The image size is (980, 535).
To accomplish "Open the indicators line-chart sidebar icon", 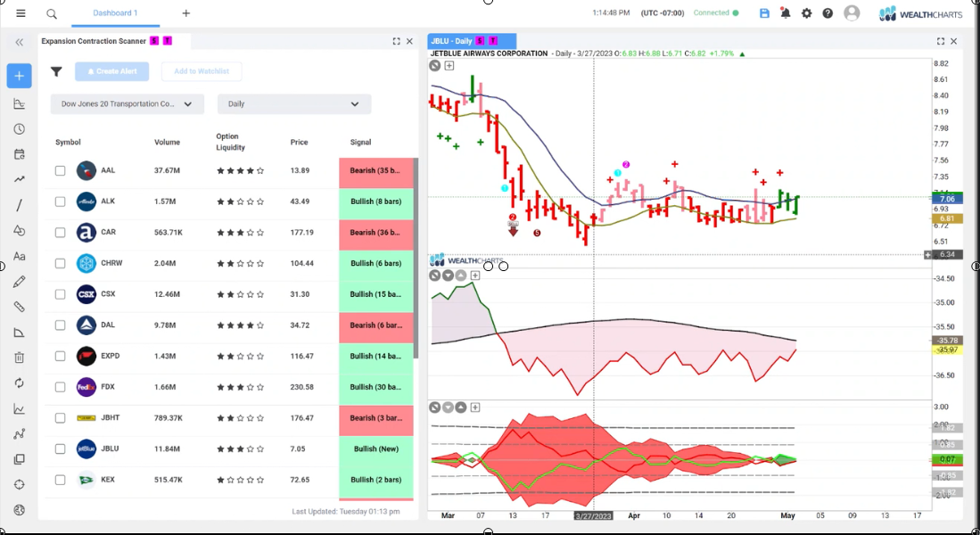I will (20, 408).
